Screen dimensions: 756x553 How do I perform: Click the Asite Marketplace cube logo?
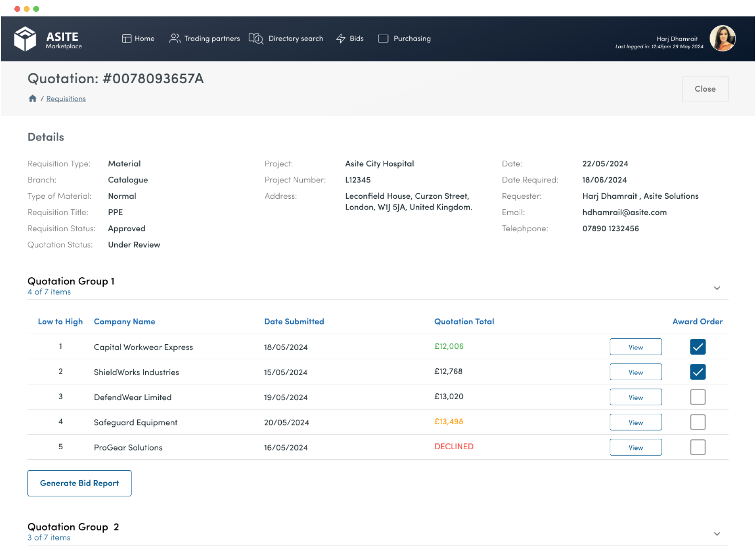click(25, 39)
